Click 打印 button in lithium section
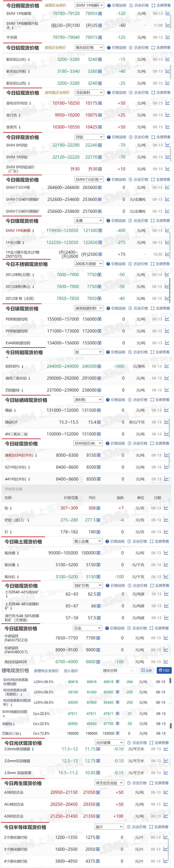Image resolution: width=174 pixels, height=868 pixels. point(164,671)
